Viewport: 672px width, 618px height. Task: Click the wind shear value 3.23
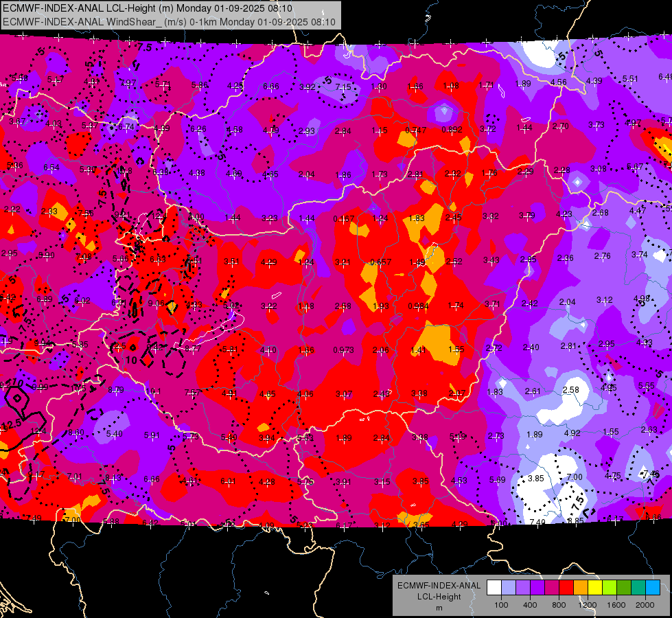click(270, 218)
